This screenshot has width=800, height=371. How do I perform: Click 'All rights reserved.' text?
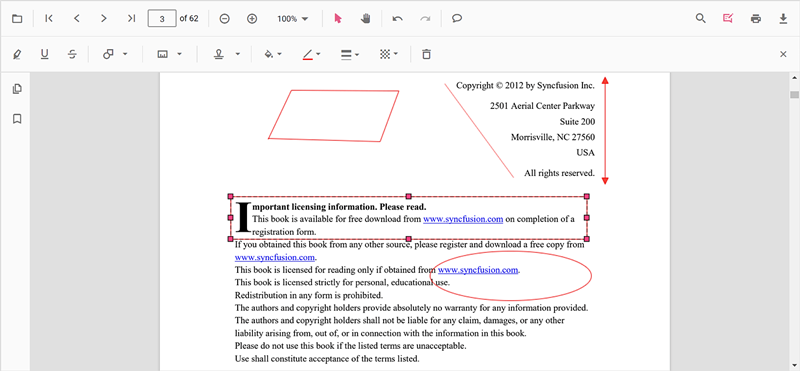point(559,174)
